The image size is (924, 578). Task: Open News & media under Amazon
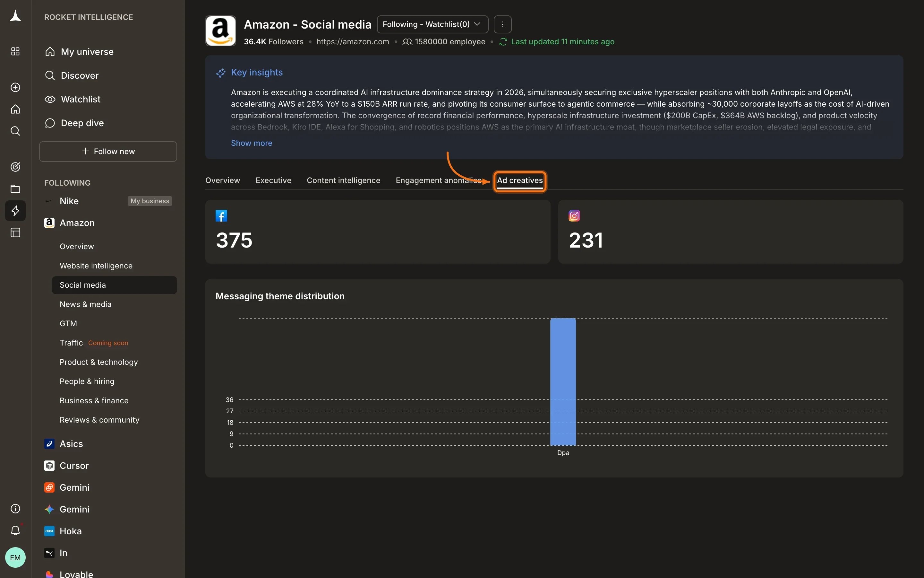[x=86, y=304]
